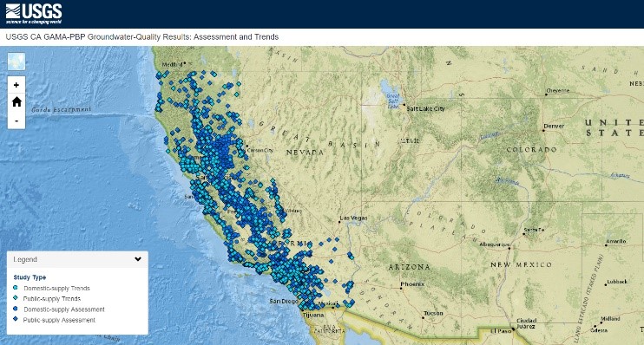644x345 pixels.
Task: Click the Salt Lake City map label
Action: coord(426,108)
